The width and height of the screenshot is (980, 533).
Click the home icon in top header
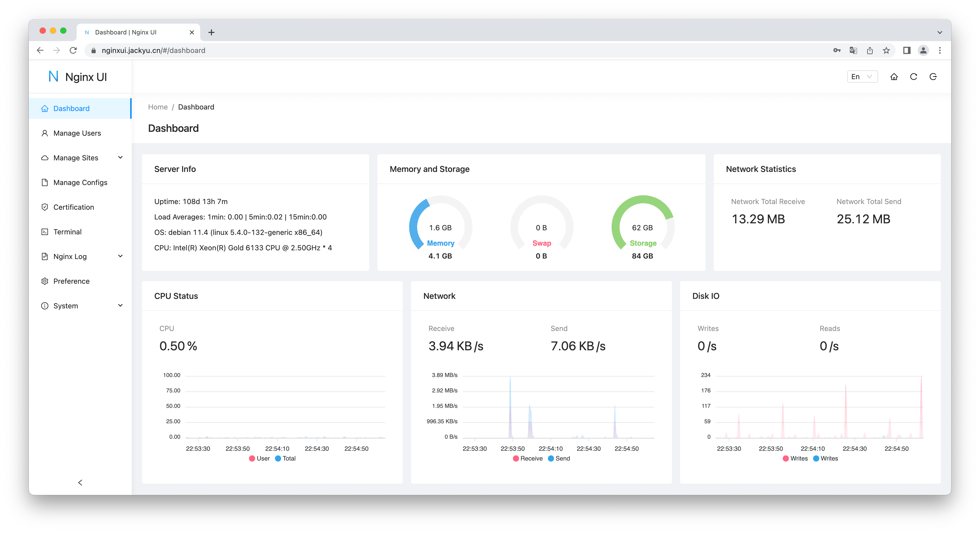894,77
